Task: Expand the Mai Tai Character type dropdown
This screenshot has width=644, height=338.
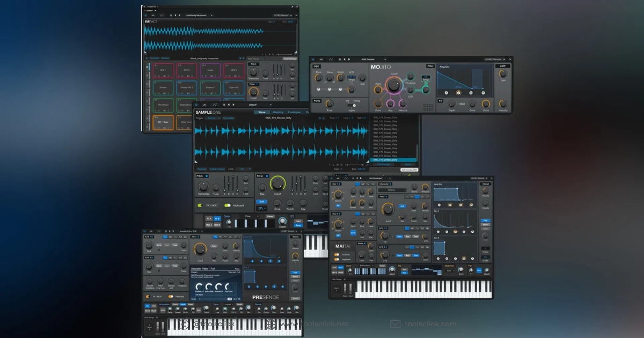Action: [x=392, y=190]
